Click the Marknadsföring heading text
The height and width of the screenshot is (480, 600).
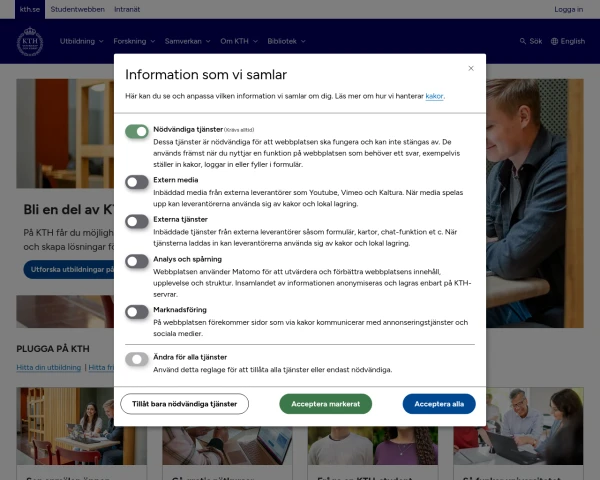180,310
